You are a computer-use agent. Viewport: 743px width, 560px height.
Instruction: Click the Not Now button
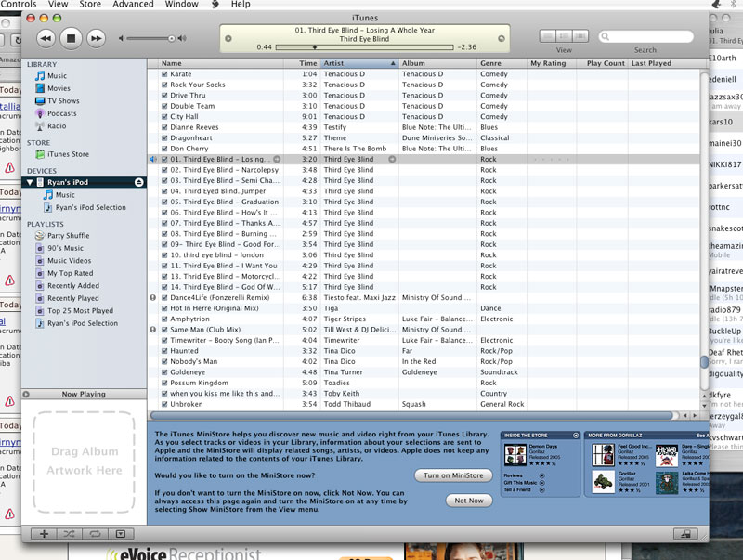(469, 501)
